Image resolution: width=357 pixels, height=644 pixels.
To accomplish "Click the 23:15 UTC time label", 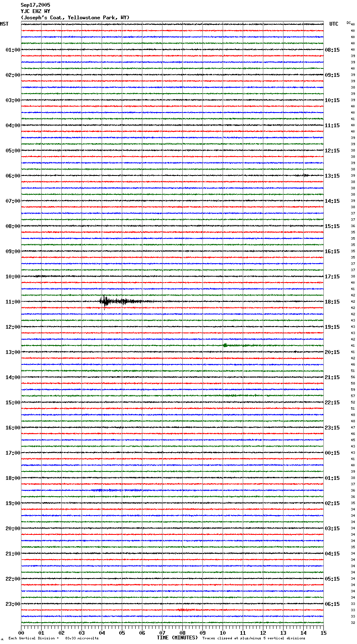I will click(x=332, y=428).
